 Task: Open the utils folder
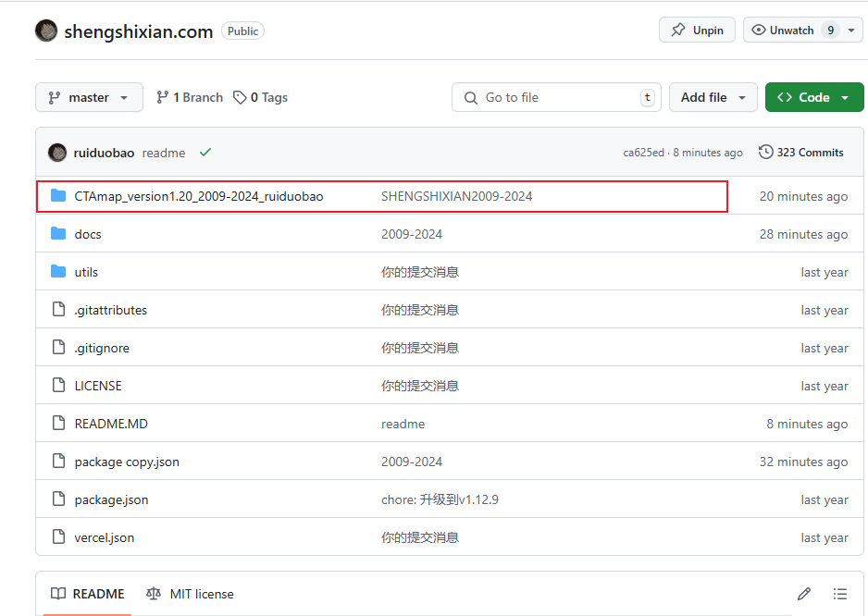86,272
